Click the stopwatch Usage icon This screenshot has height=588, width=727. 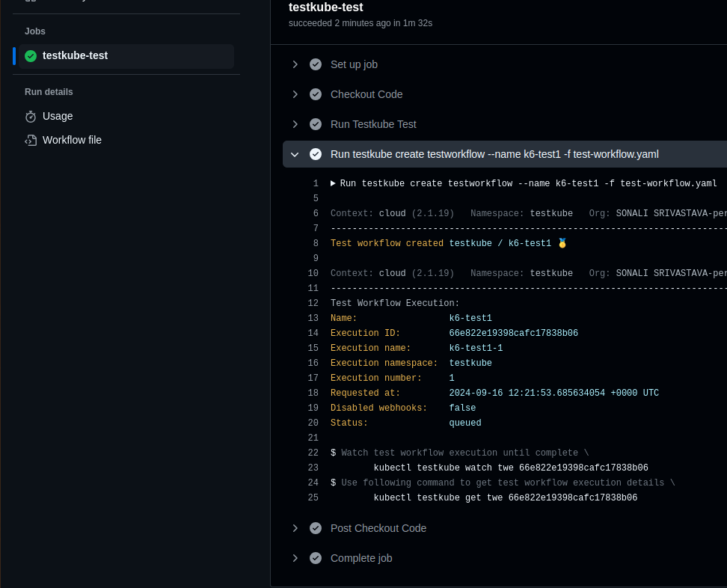31,117
